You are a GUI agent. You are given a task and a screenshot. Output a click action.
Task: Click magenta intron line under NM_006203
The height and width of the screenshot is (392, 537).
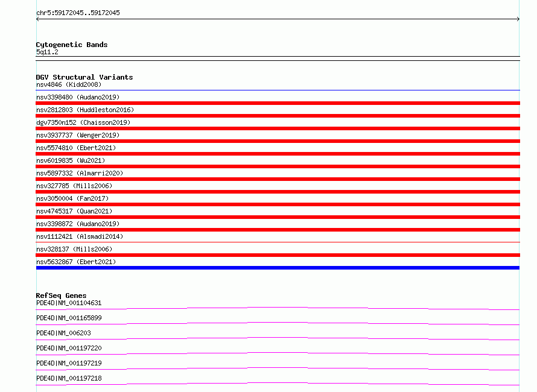(278, 338)
